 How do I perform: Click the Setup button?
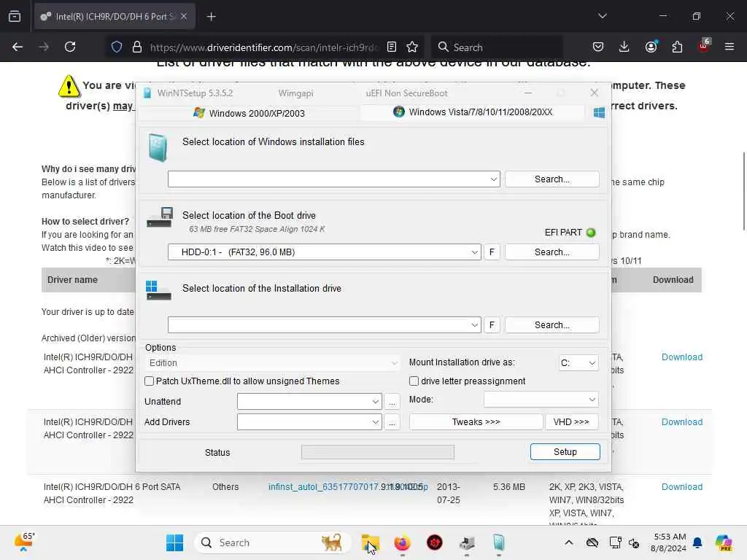(565, 452)
